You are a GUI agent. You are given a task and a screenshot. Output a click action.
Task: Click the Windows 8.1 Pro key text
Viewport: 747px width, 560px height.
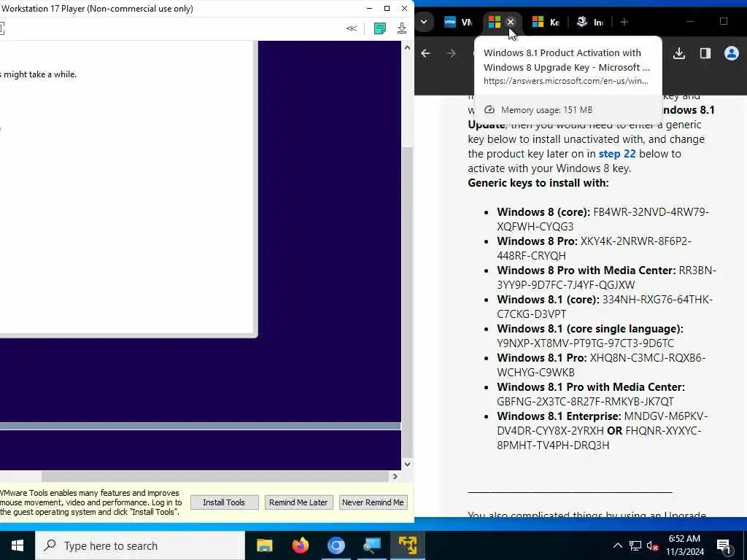pyautogui.click(x=601, y=365)
